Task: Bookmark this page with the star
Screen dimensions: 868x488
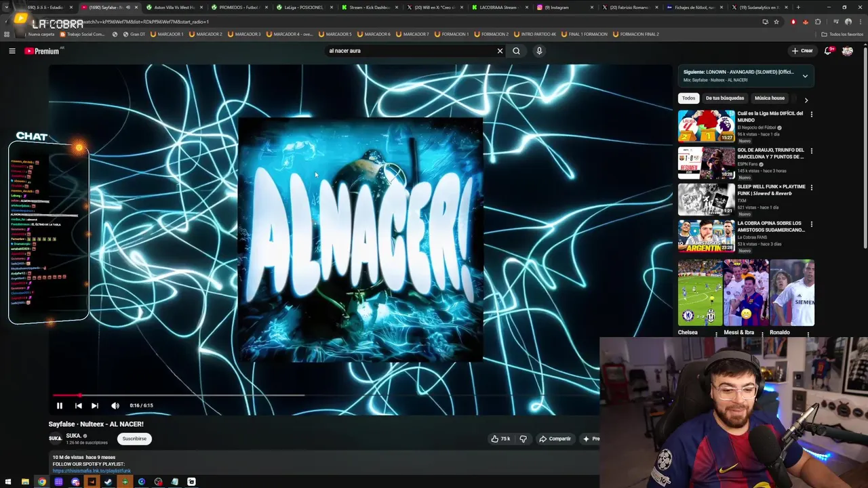Action: [x=776, y=22]
